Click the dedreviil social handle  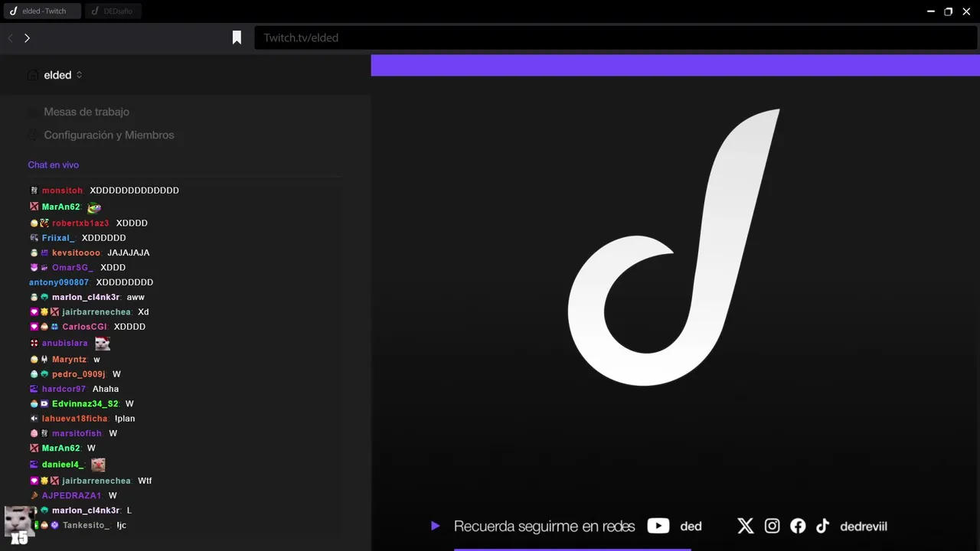click(864, 526)
